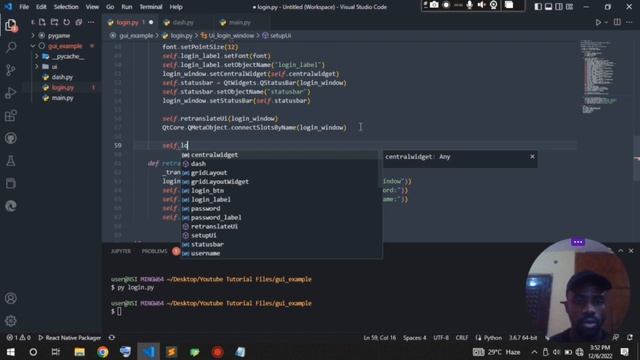Switch to the main.py editor tab
Viewport: 640px width, 360px height.
point(240,22)
